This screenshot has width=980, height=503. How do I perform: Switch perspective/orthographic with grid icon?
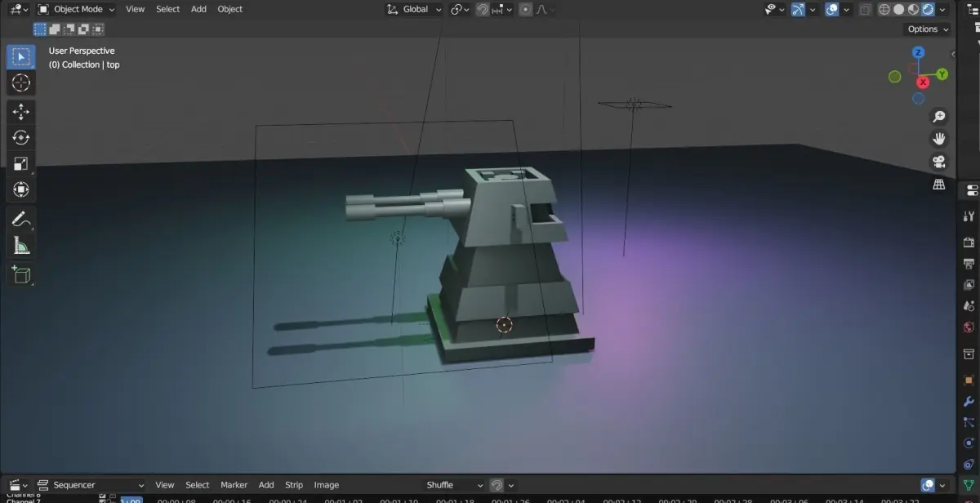(x=939, y=185)
